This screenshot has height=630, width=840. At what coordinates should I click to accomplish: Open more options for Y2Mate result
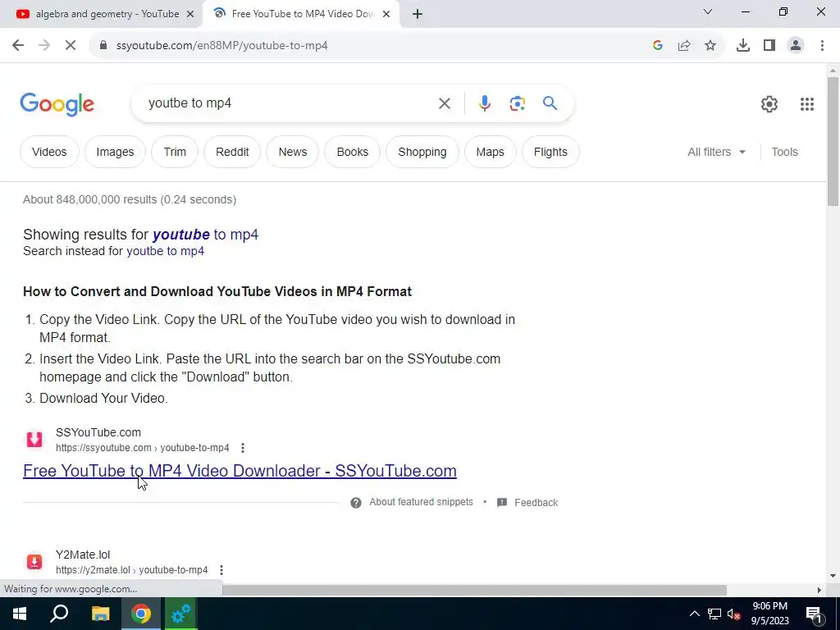221,570
